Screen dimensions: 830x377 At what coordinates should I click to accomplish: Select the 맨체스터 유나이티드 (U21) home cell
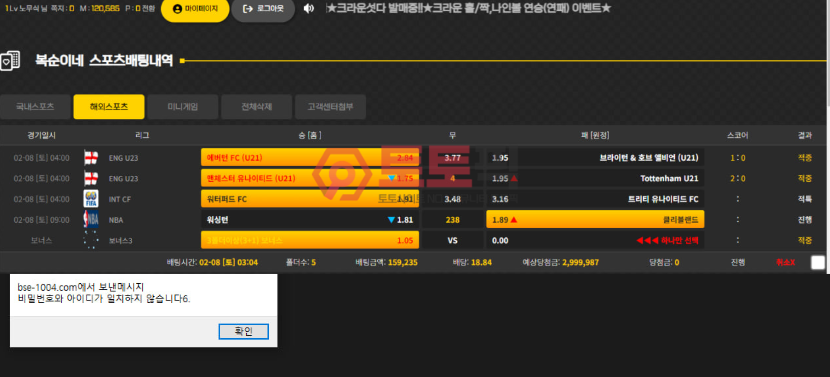[310, 178]
